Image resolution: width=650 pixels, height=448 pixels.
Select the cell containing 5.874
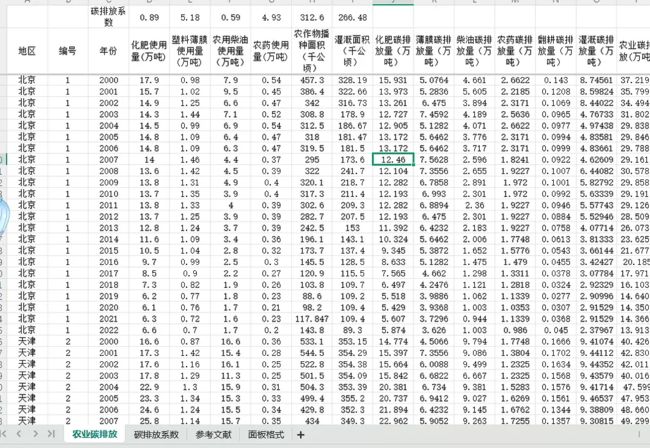point(393,330)
